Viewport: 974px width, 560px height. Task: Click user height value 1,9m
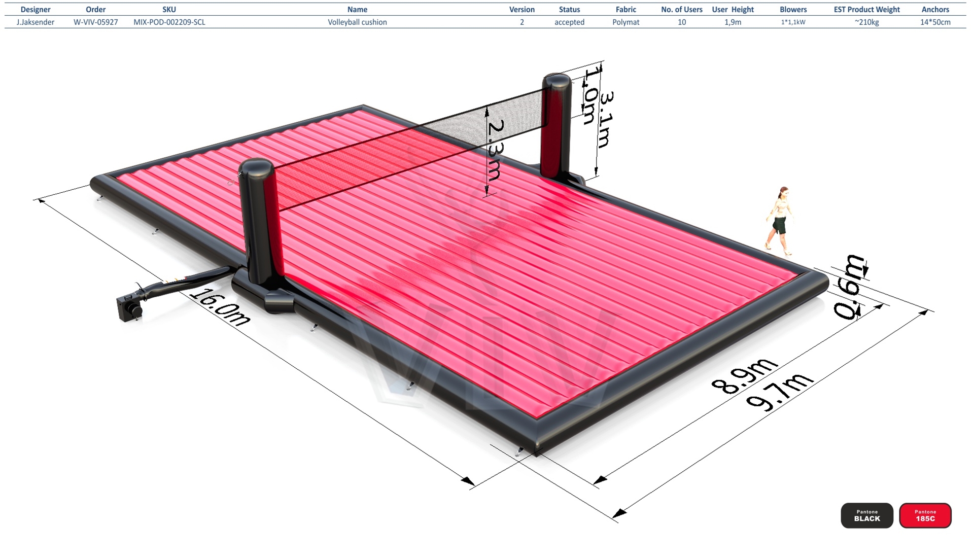pyautogui.click(x=733, y=22)
